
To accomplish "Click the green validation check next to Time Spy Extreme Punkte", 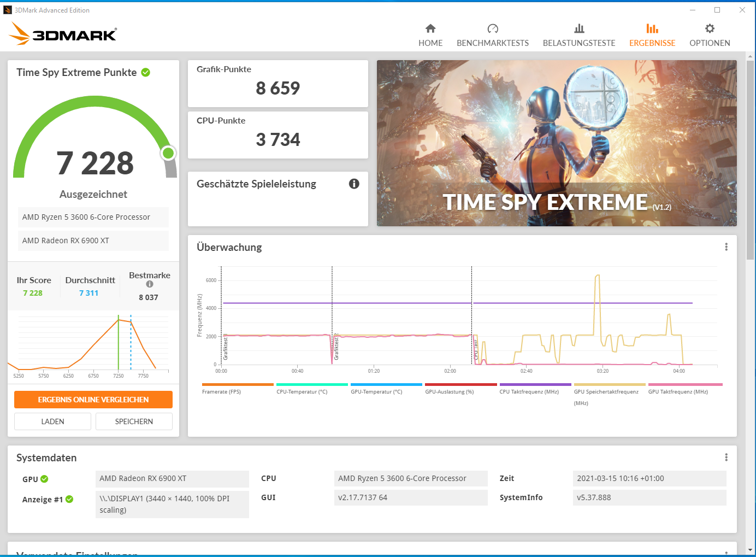I will 146,72.
